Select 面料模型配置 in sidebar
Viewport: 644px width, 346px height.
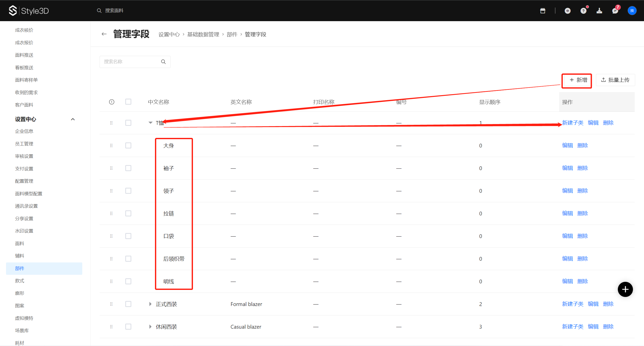(29, 194)
